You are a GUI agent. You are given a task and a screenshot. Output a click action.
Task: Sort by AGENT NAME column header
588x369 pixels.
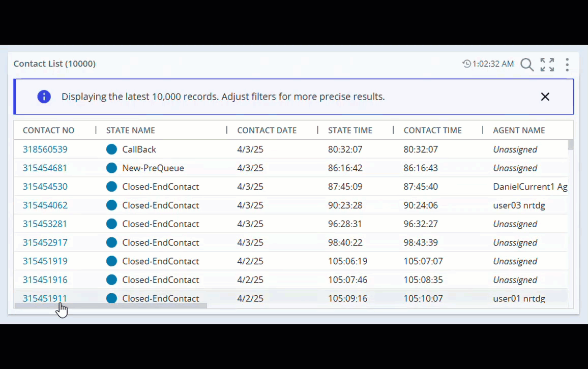pos(519,131)
